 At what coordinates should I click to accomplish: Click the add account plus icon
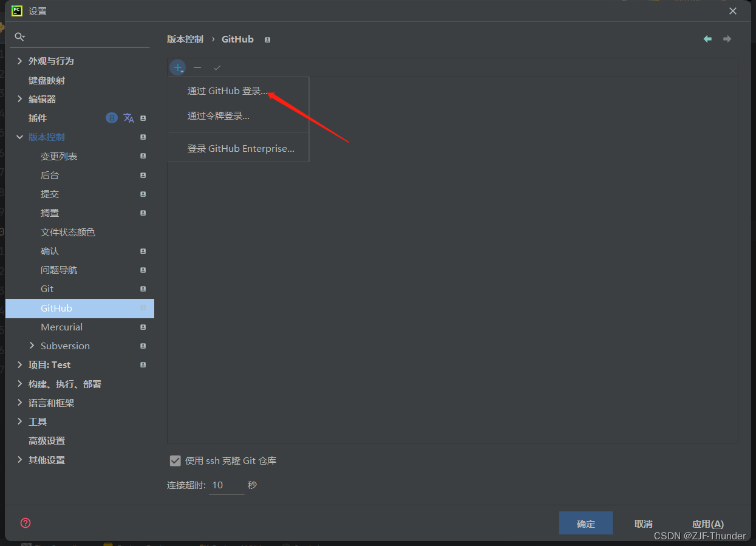(x=177, y=67)
